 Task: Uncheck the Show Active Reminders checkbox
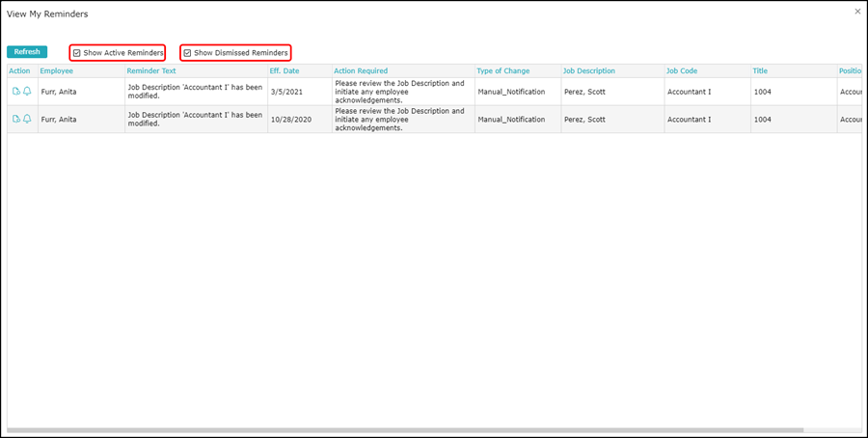pos(77,53)
